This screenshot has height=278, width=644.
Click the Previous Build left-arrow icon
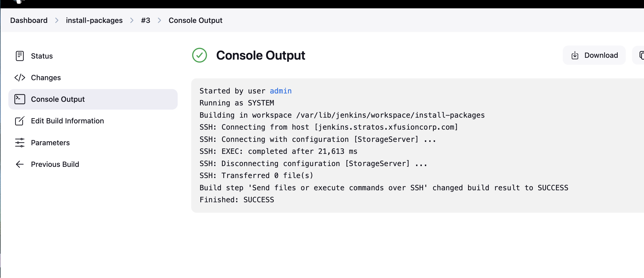(x=20, y=164)
